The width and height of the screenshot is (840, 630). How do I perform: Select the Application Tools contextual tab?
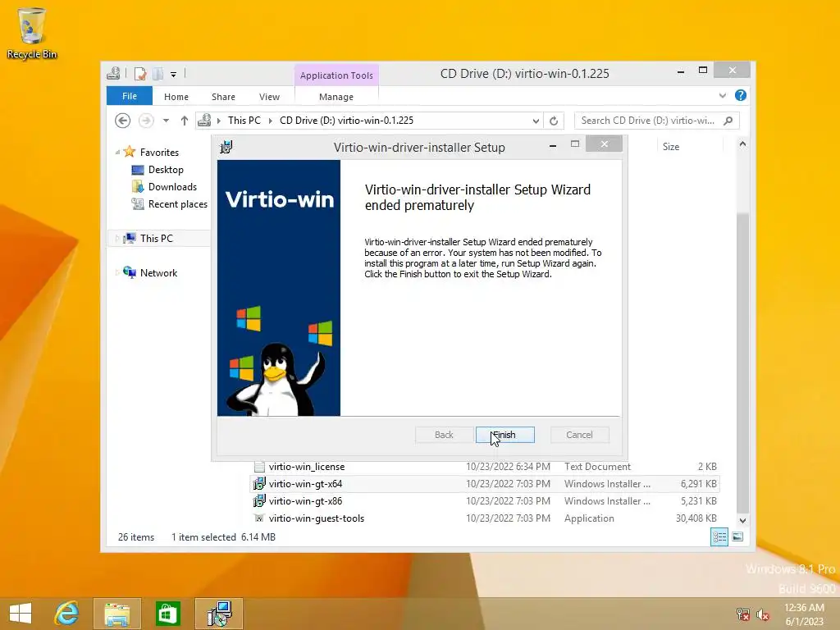point(336,75)
